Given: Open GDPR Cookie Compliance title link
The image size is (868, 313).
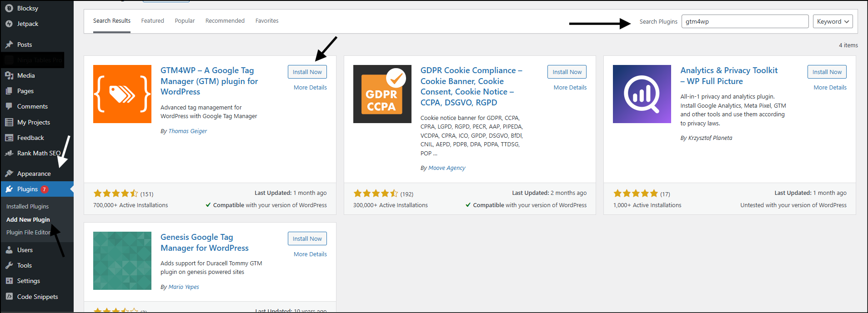Looking at the screenshot, I should [472, 86].
